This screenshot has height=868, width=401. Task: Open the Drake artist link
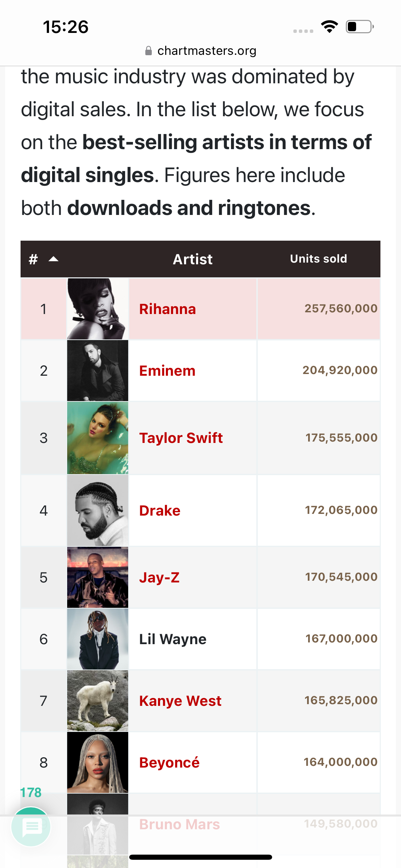pyautogui.click(x=160, y=510)
